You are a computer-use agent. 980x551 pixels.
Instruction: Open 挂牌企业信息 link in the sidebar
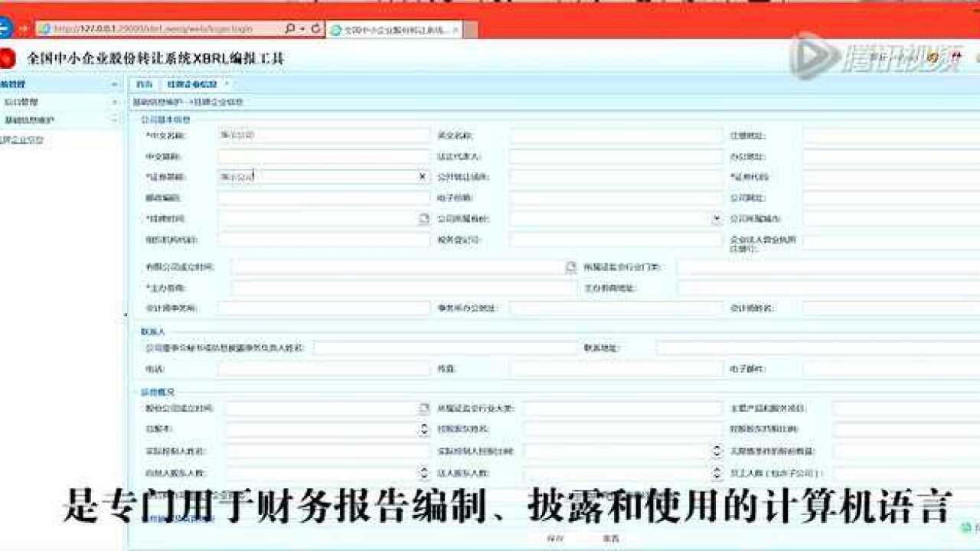coord(23,140)
